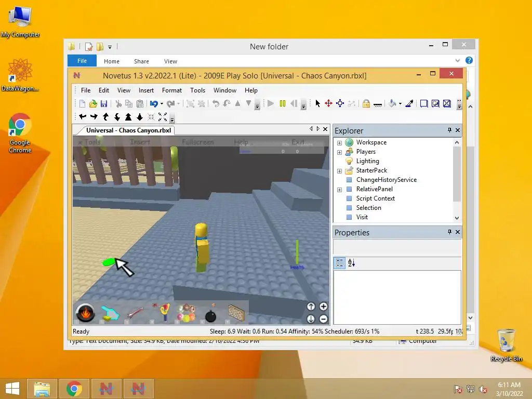
Task: Open the Home tab in New folder window
Action: (112, 61)
